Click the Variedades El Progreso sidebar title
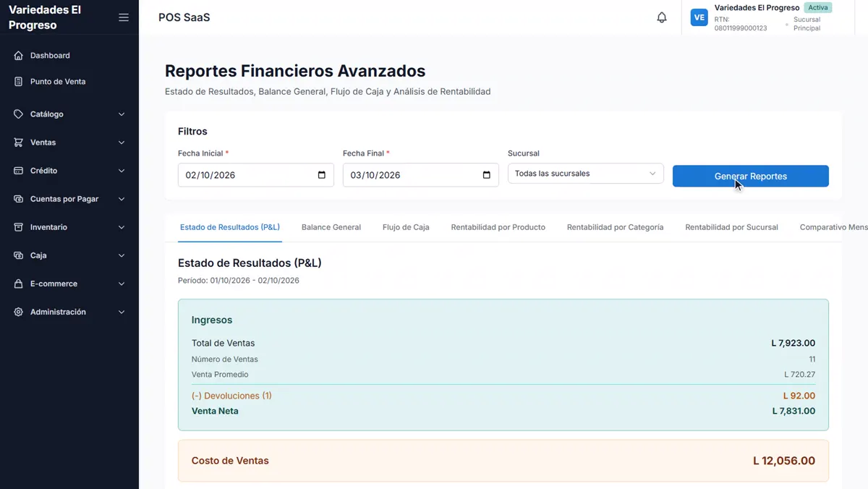 point(45,17)
